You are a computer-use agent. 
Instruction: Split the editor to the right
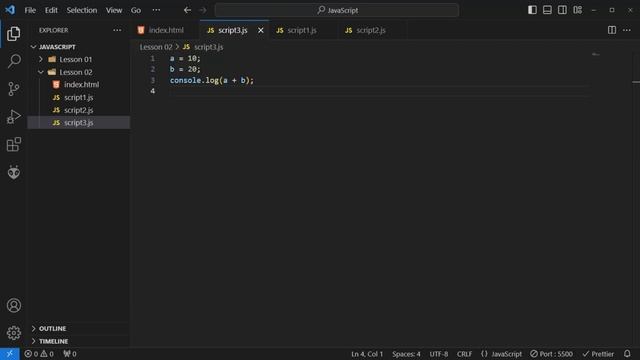tap(612, 30)
